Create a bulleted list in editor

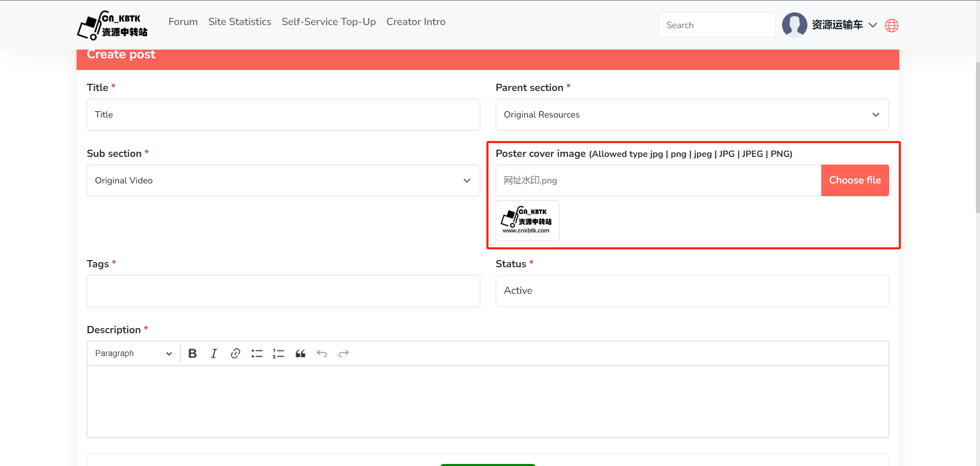tap(257, 354)
